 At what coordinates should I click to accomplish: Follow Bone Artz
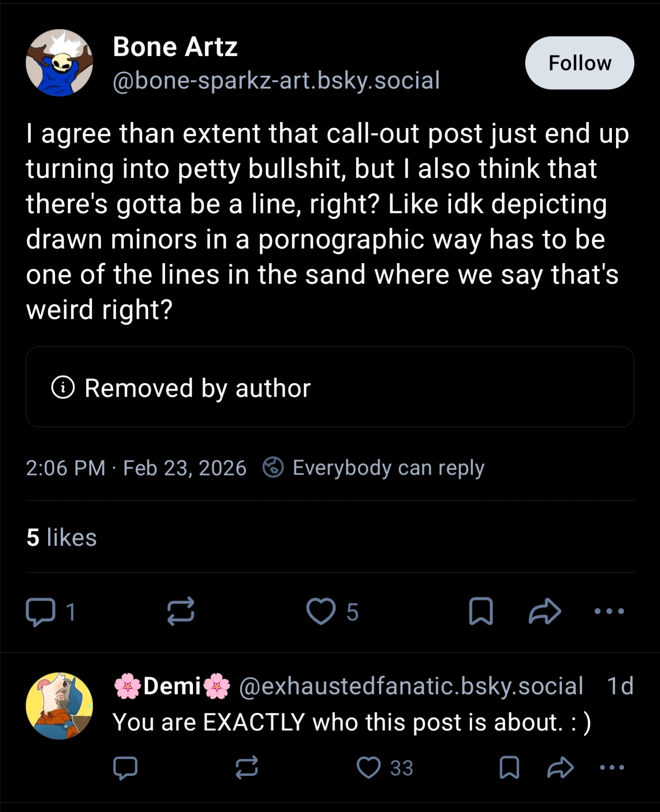tap(579, 63)
